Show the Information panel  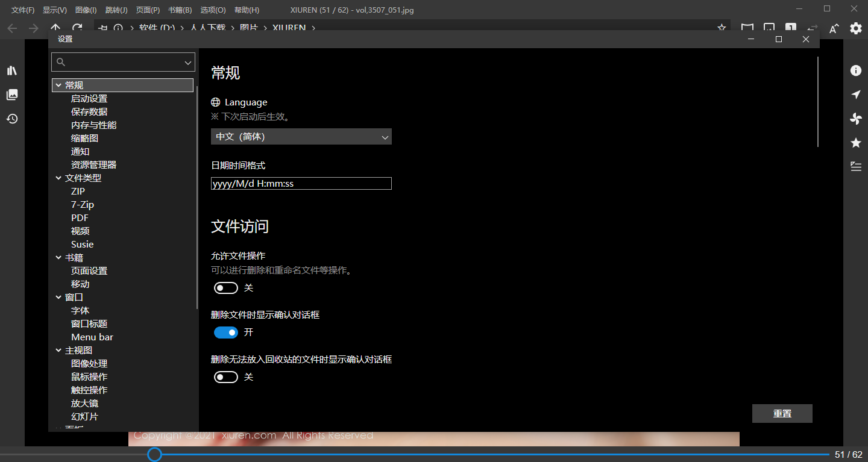click(855, 70)
